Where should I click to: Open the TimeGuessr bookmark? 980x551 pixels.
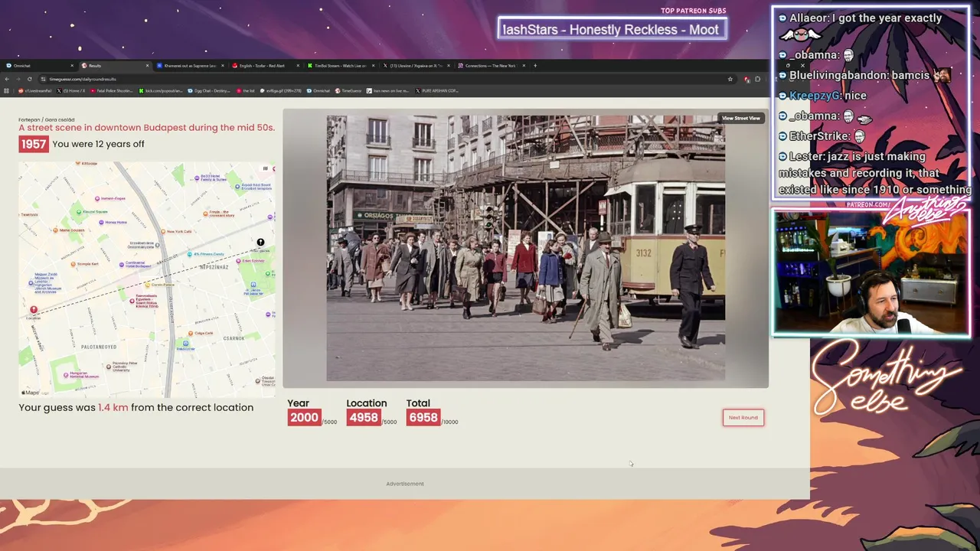pyautogui.click(x=349, y=90)
